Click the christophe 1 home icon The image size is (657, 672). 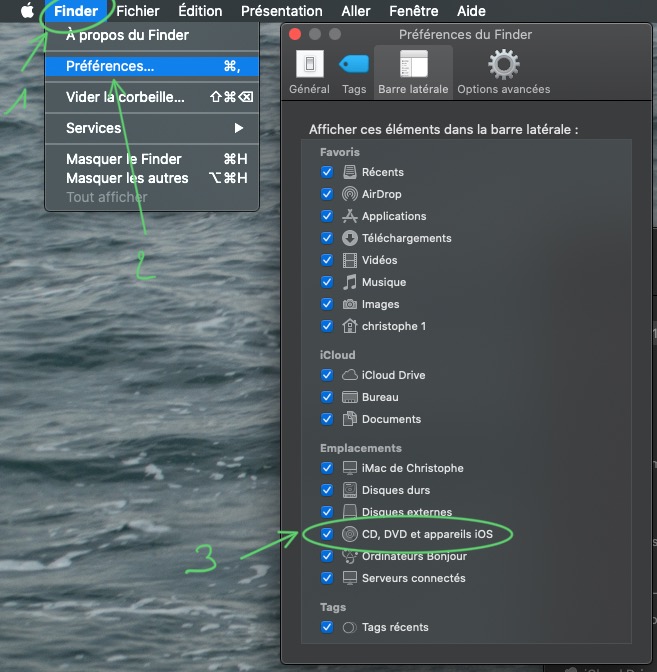350,326
